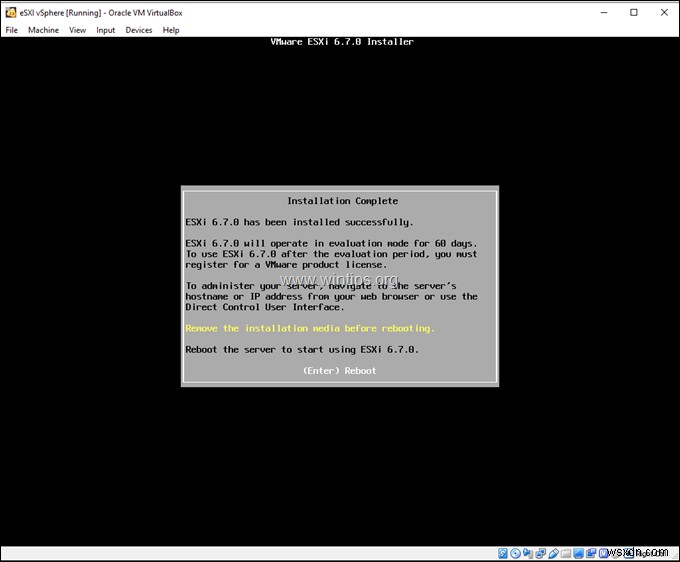Click the audio status icon
This screenshot has height=562, width=680.
[x=528, y=553]
